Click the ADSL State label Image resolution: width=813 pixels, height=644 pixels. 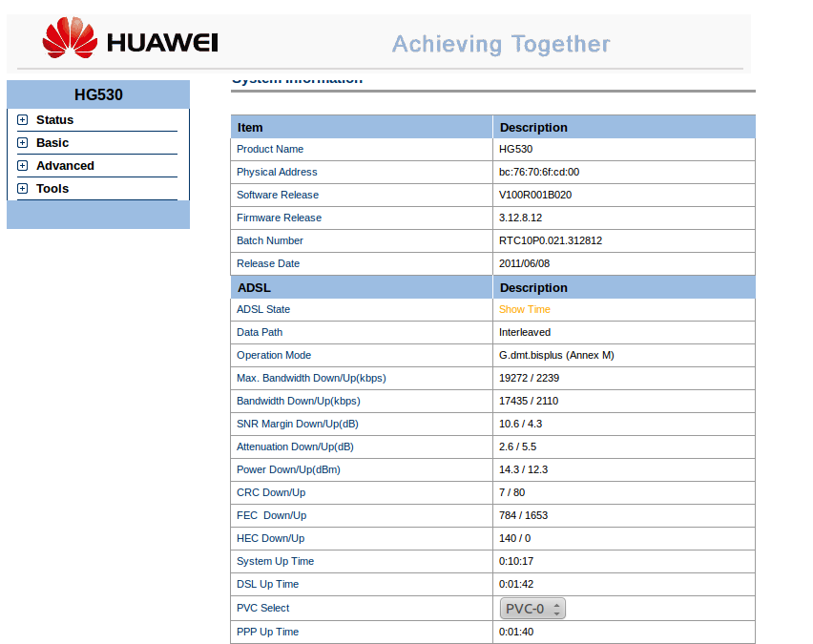coord(263,309)
